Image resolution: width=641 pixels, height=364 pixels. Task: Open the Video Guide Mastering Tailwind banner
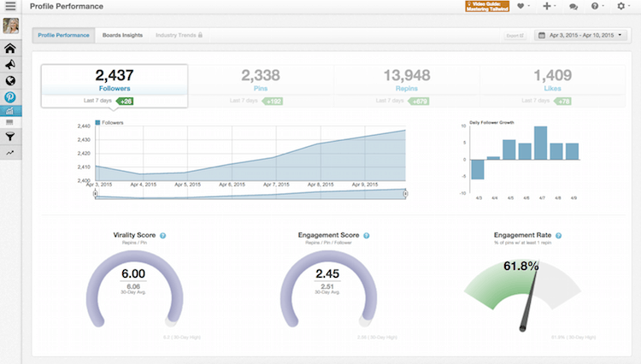pyautogui.click(x=487, y=6)
